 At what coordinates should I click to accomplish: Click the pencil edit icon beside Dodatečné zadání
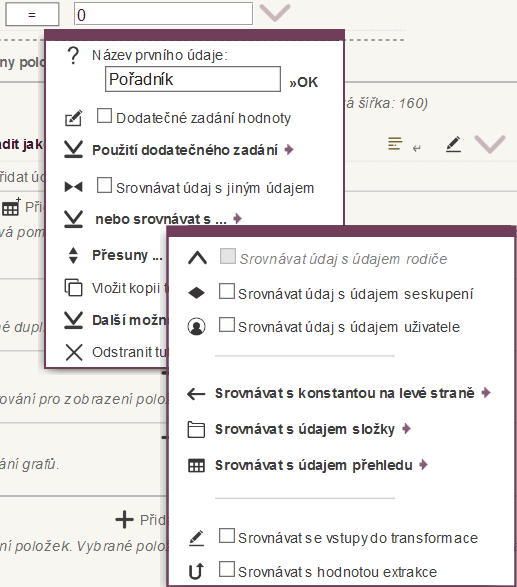[x=74, y=118]
